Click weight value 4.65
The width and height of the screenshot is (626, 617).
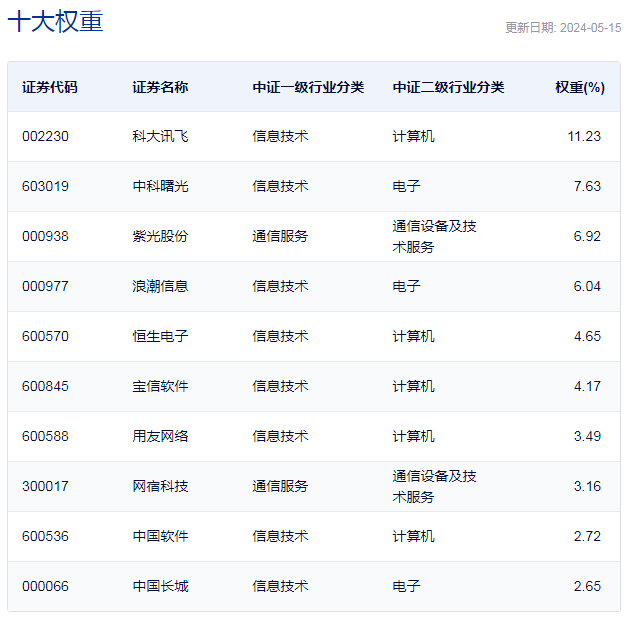587,336
